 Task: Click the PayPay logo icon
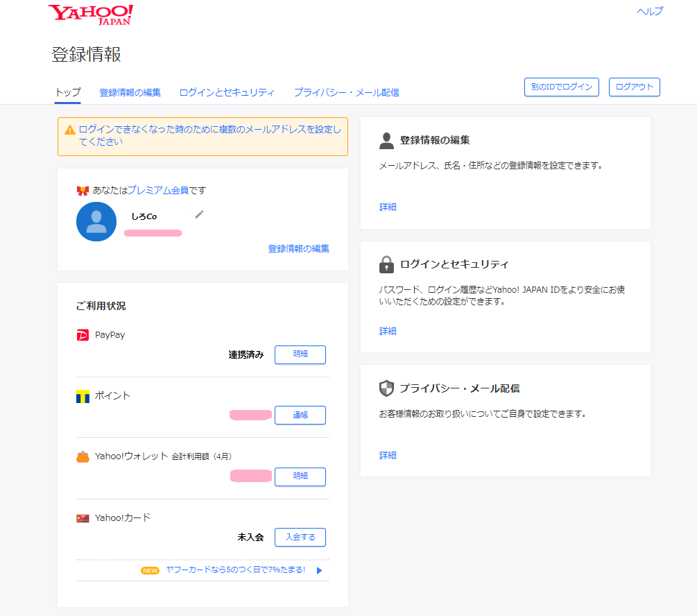pos(83,335)
